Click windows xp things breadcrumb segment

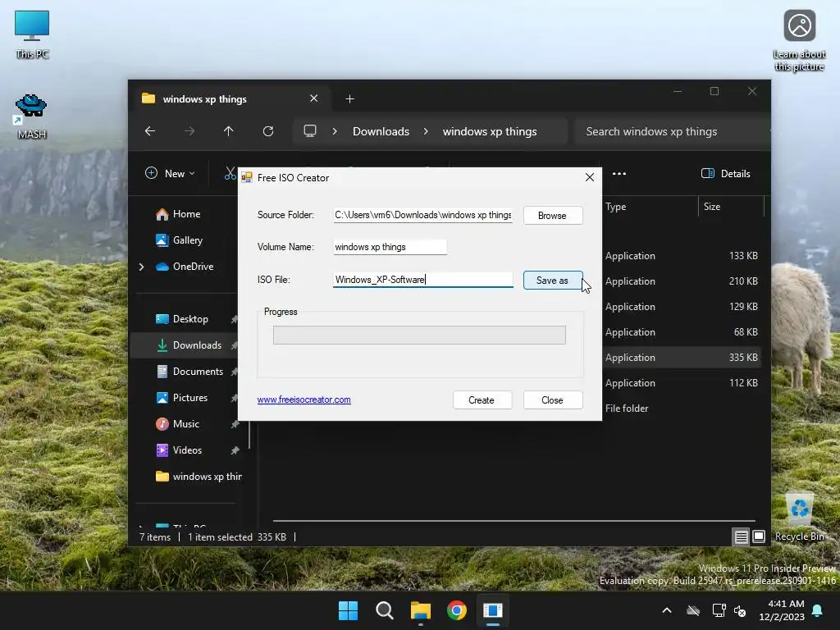(489, 131)
